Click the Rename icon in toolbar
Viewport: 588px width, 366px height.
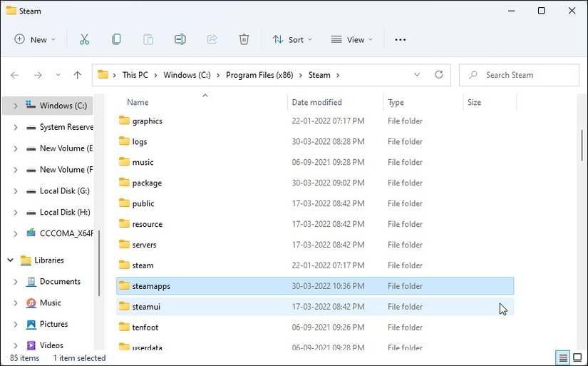coord(180,39)
